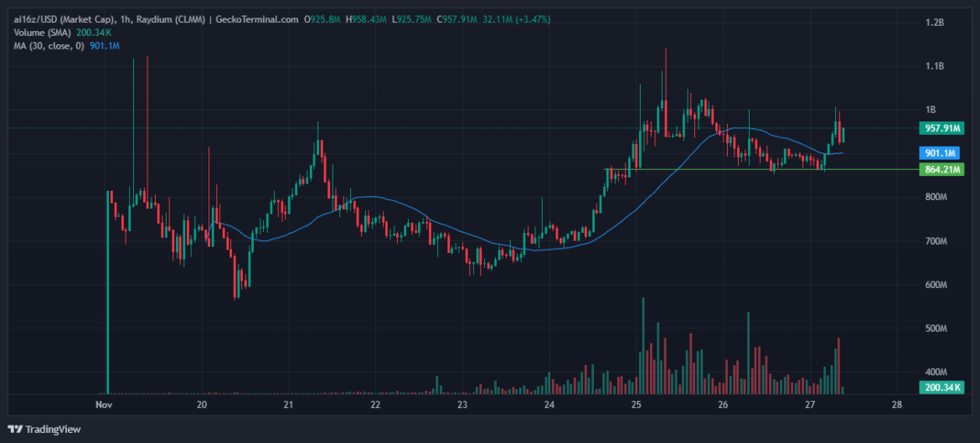Click the 600M price axis label
Image resolution: width=980 pixels, height=443 pixels.
coord(936,285)
